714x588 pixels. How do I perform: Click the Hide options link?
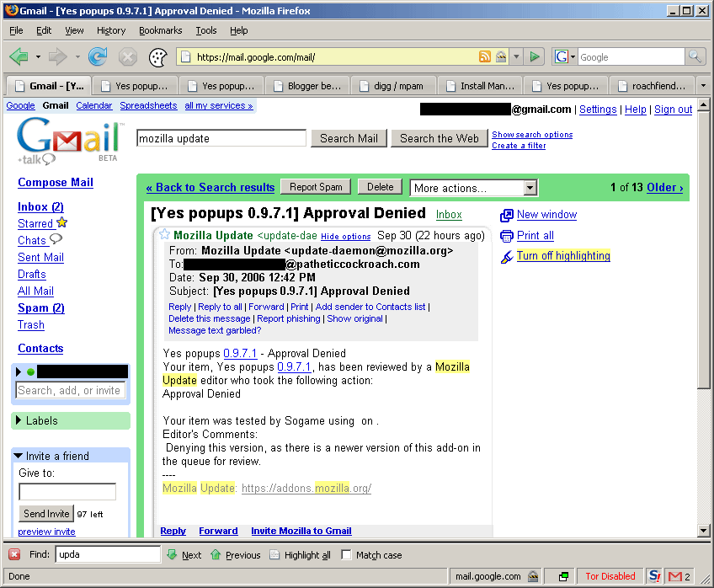point(345,237)
